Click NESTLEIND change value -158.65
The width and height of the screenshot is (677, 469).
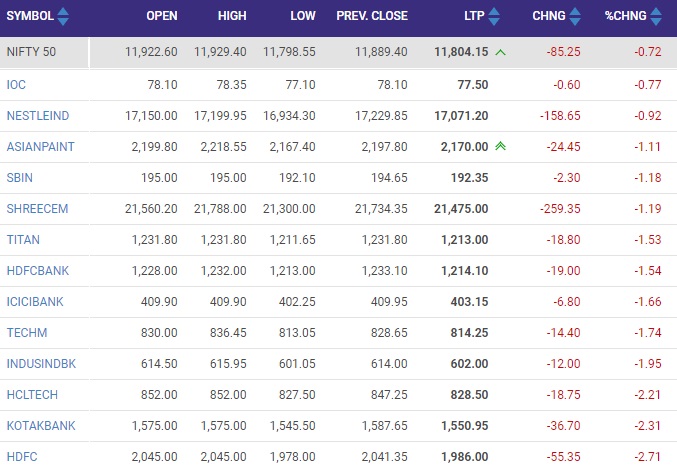(560, 116)
